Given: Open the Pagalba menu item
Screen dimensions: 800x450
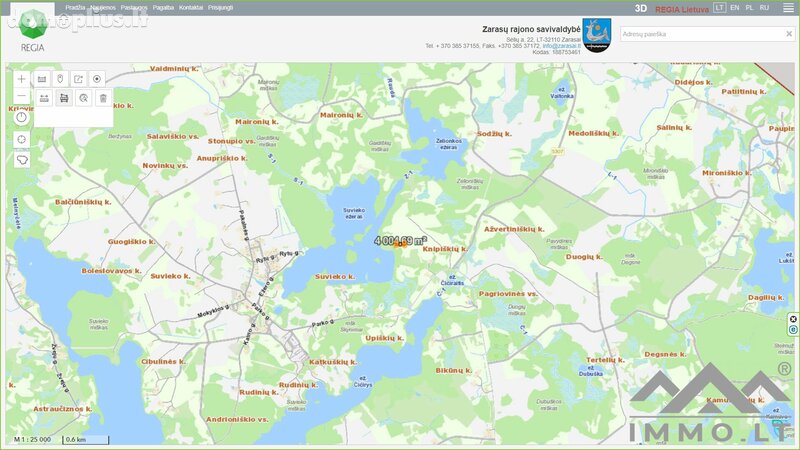Looking at the screenshot, I should tap(163, 8).
